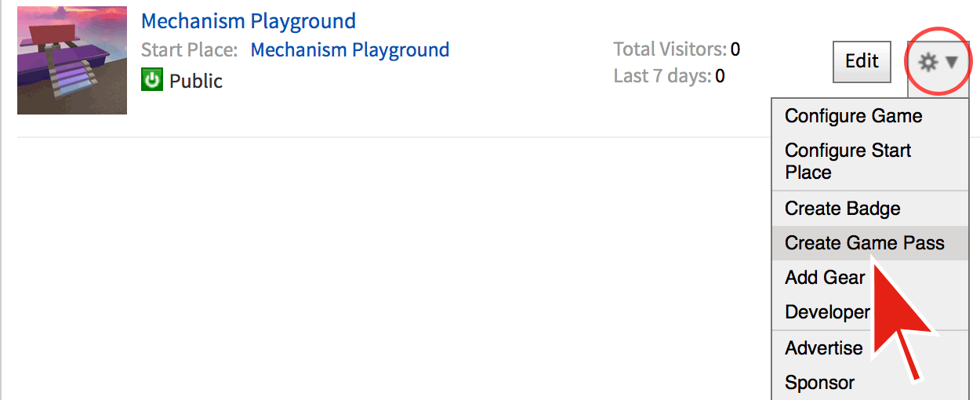The width and height of the screenshot is (980, 400).
Task: Open the Mechanism Playground title link
Action: (248, 20)
